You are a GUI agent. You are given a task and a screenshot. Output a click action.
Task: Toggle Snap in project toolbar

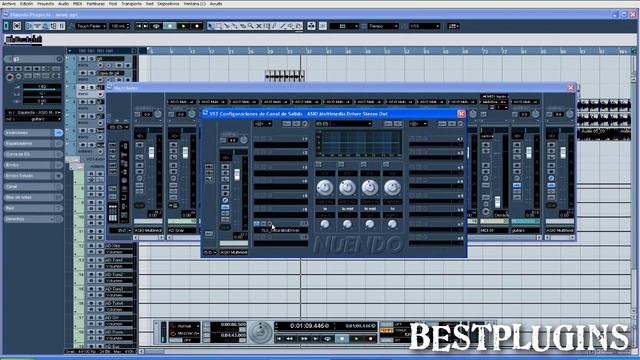[323, 26]
